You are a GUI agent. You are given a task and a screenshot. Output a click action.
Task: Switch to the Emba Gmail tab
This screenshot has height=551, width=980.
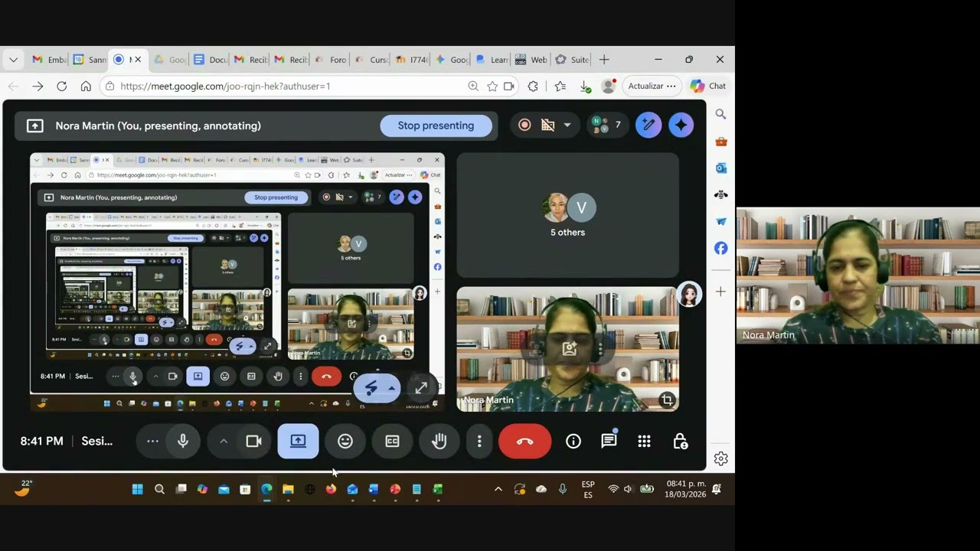[49, 60]
